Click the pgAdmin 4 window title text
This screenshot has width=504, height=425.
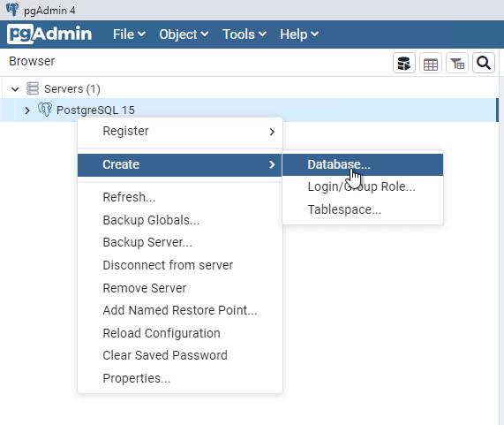click(x=49, y=11)
